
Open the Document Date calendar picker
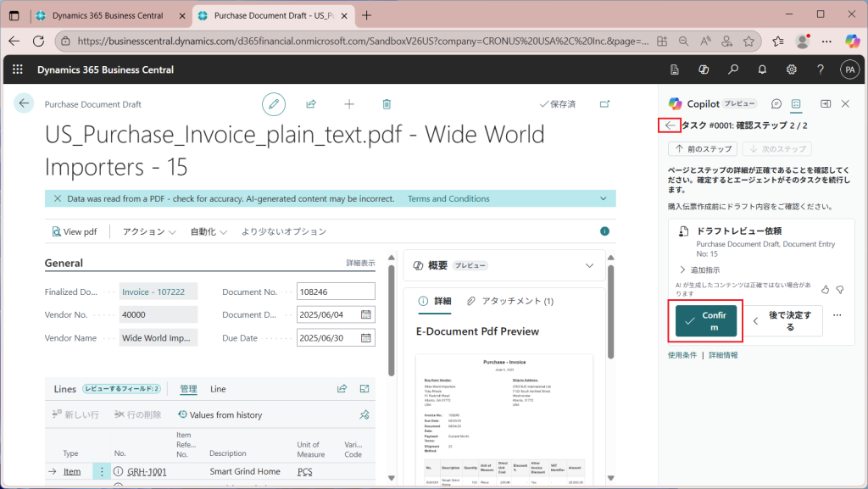click(x=366, y=314)
